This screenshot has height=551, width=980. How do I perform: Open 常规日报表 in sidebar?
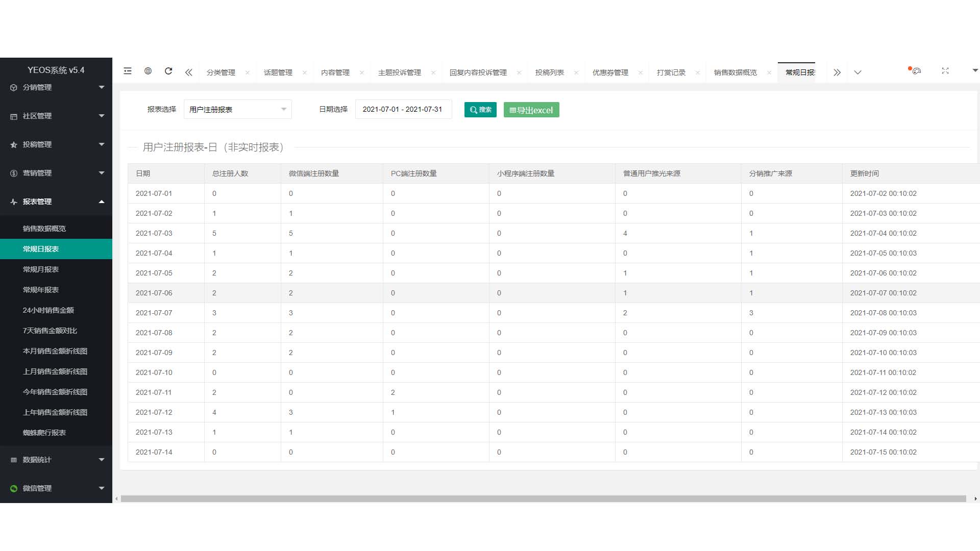[56, 249]
